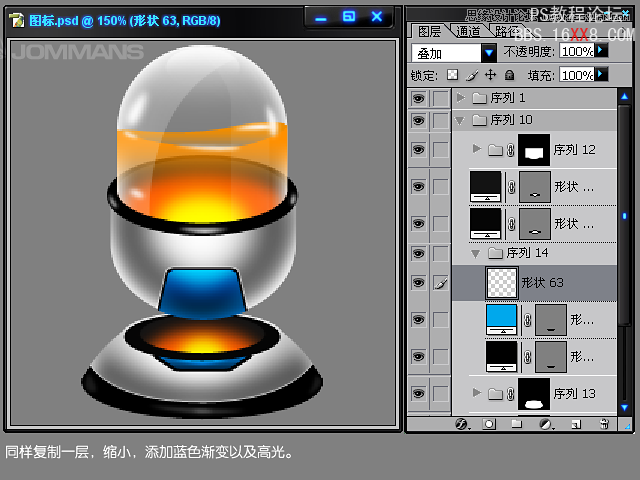Toggle visibility of 形状 63 layer
Screen dimensions: 640x480
pos(418,284)
